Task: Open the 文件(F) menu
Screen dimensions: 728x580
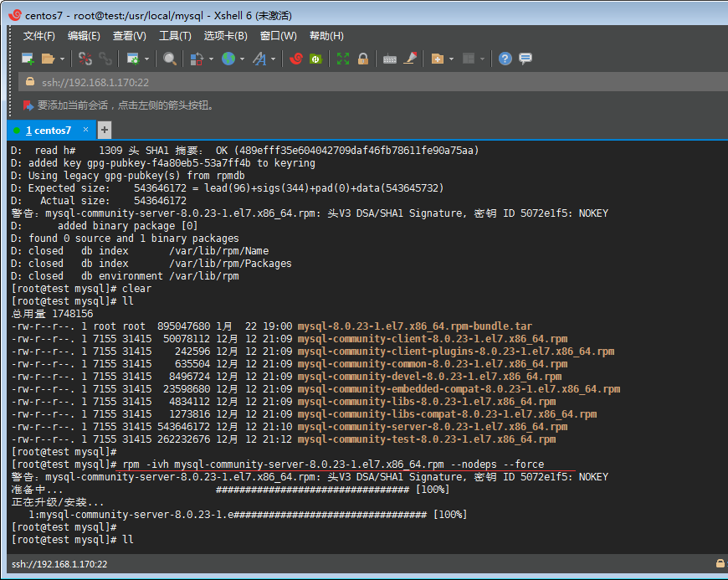Action: [x=38, y=36]
